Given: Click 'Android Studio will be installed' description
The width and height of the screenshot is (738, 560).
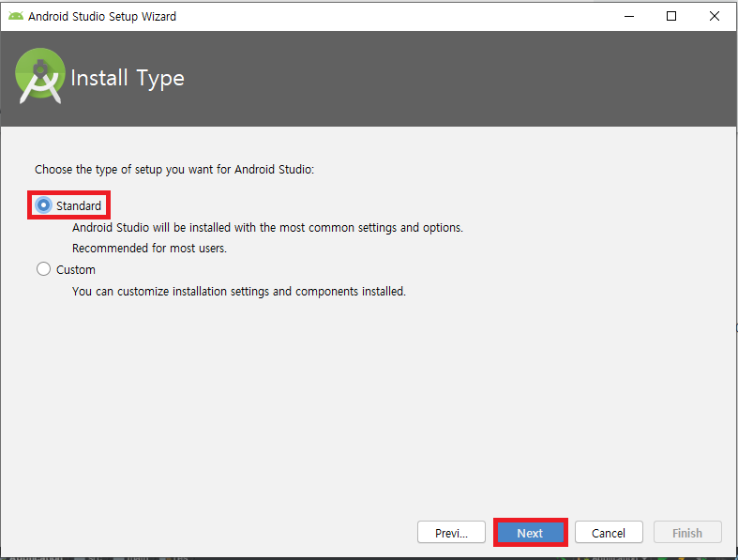Looking at the screenshot, I should (x=267, y=228).
